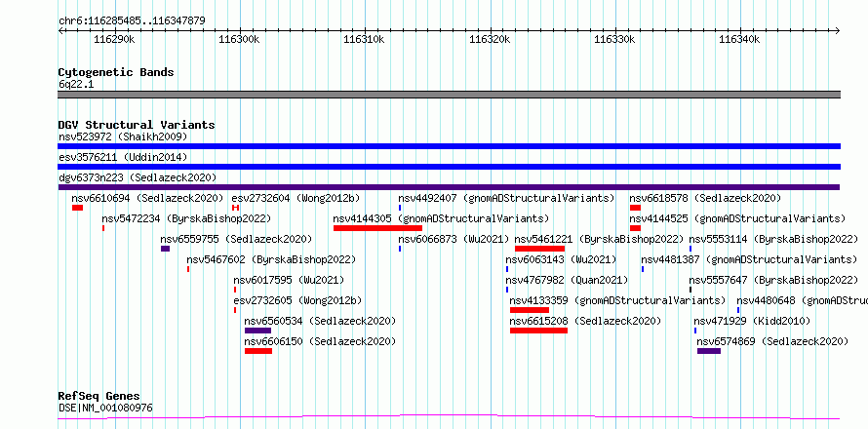Open nsv5553114 (ByrskaBishop2022) label
This screenshot has height=429, width=868.
(773, 239)
